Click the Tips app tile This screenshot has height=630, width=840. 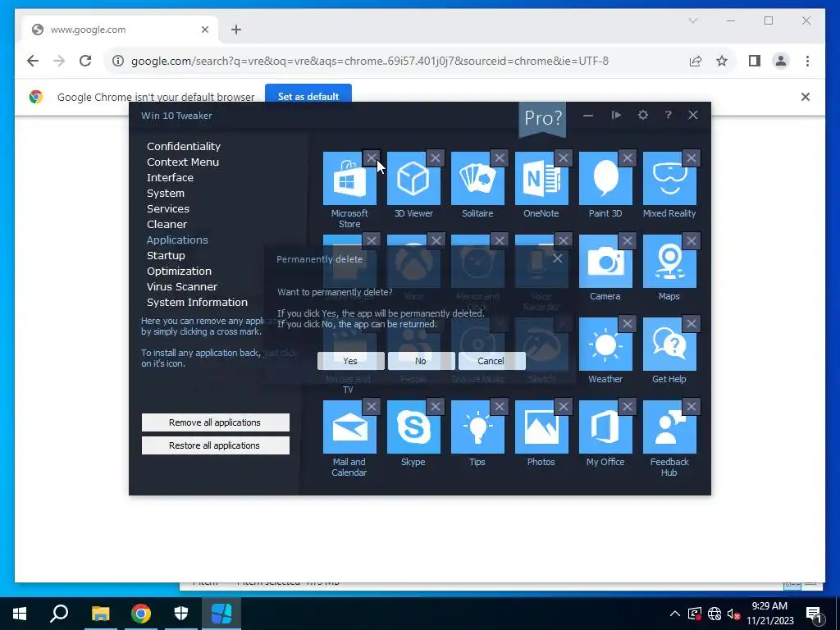tap(477, 427)
